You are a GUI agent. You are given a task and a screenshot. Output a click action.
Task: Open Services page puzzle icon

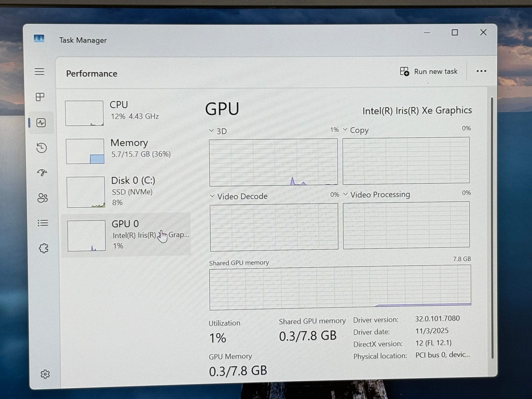point(44,248)
